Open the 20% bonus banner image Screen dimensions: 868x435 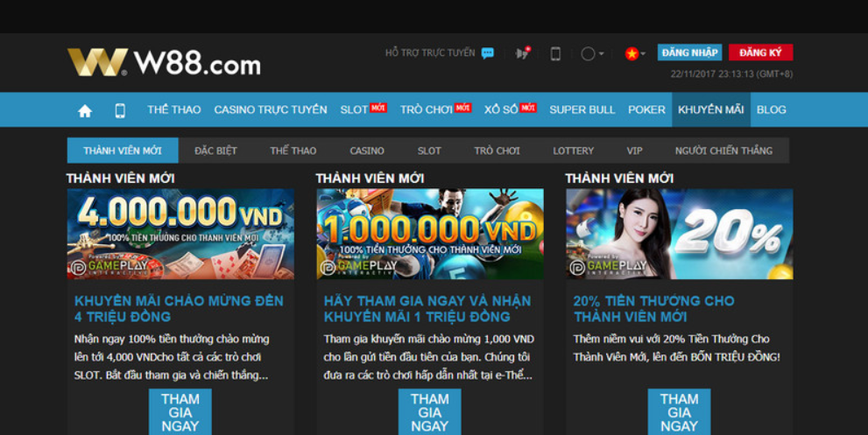click(679, 234)
